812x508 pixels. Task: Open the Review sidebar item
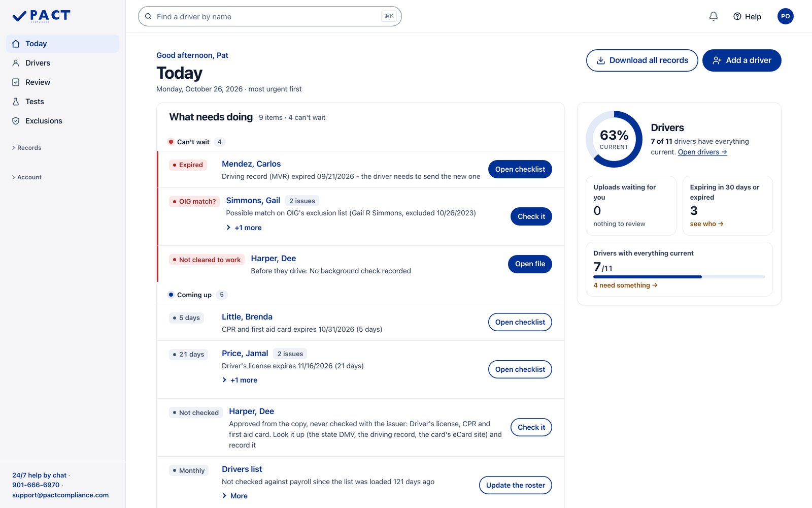[x=62, y=82]
